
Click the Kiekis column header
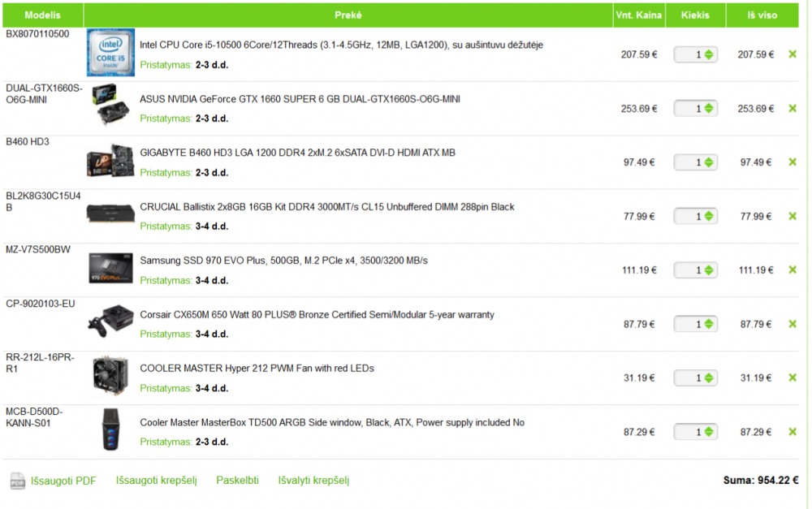click(x=695, y=15)
